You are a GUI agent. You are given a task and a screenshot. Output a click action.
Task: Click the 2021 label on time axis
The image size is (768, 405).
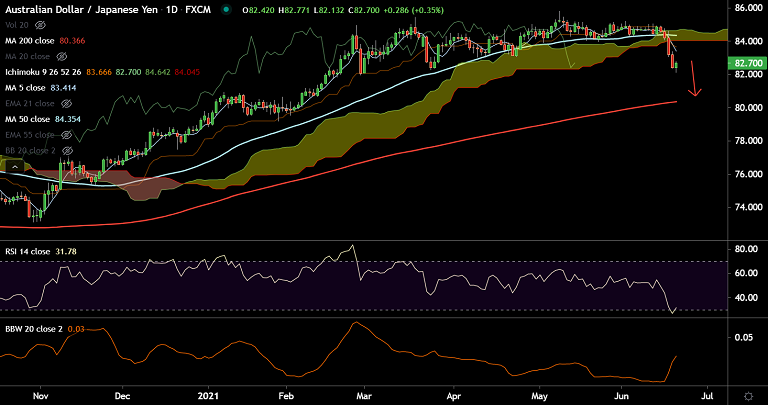coord(209,395)
